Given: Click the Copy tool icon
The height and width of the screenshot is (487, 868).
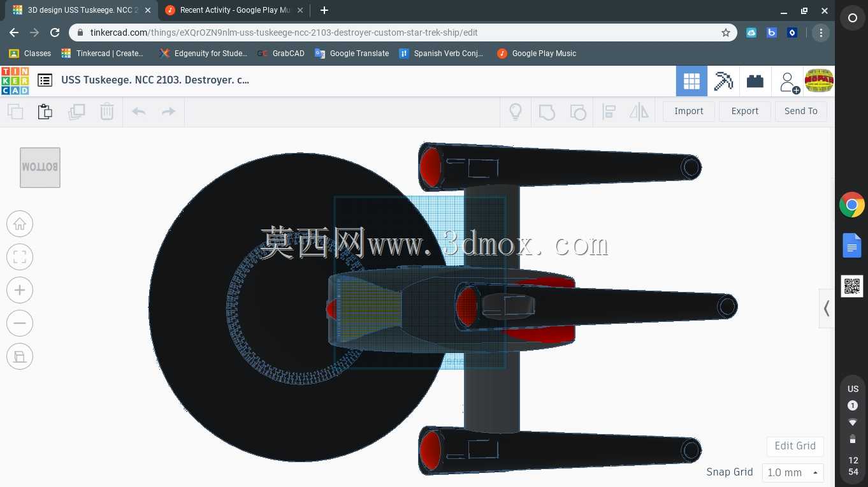Looking at the screenshot, I should click(x=15, y=112).
